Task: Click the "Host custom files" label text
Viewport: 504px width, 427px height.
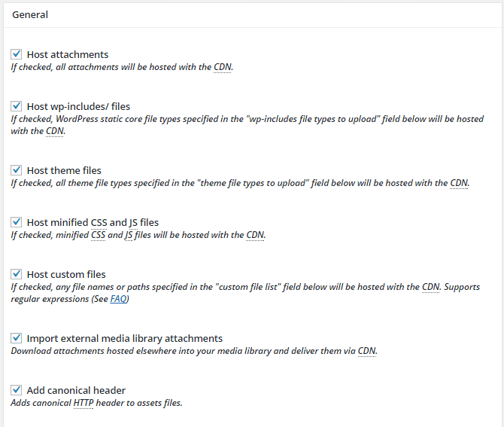Action: click(x=66, y=274)
